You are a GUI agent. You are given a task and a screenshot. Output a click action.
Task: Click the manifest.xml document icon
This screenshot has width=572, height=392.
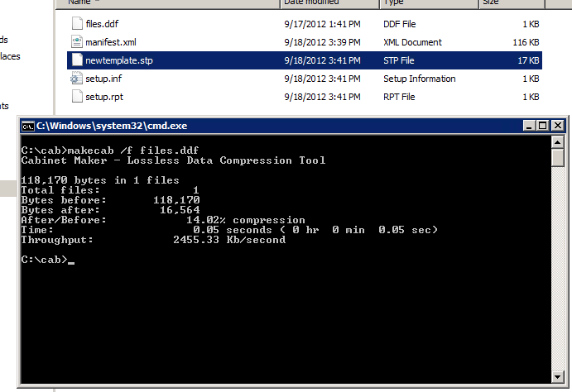coord(77,42)
